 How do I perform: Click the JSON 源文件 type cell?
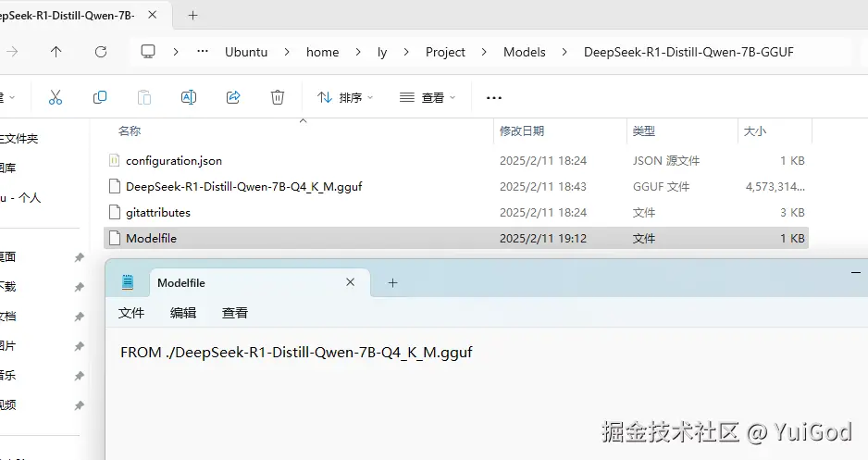[x=666, y=160]
